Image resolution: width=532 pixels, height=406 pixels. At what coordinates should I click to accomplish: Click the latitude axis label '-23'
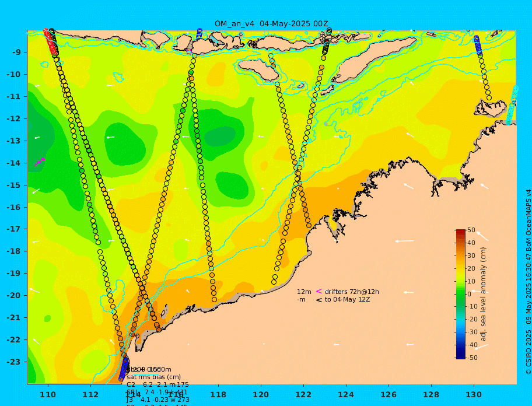(13, 362)
